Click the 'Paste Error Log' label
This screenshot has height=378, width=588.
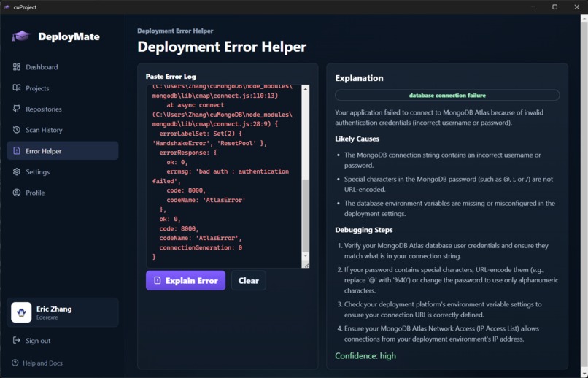click(171, 77)
